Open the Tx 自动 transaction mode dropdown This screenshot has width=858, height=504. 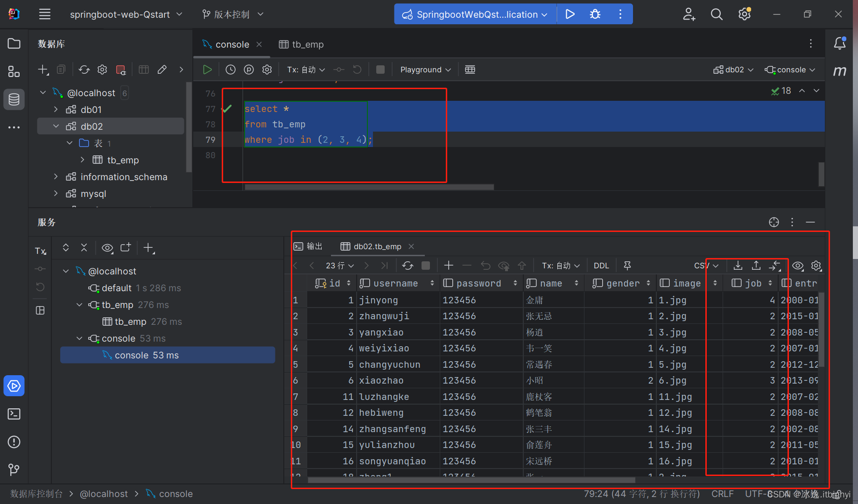(305, 69)
